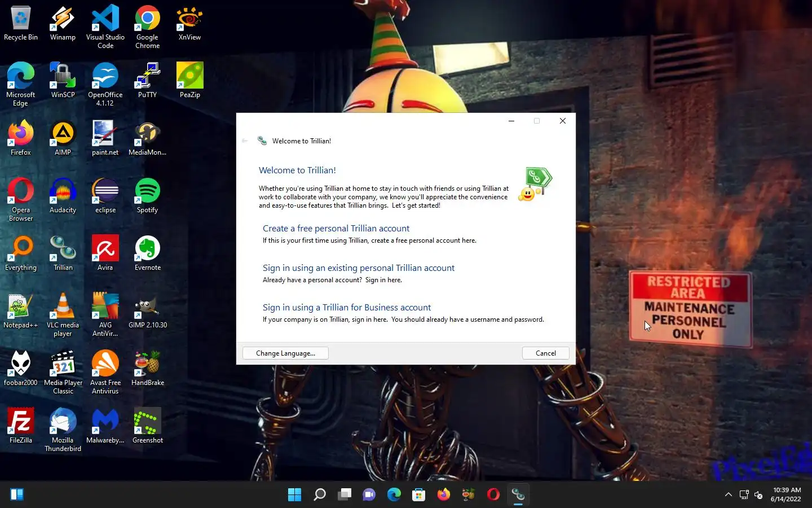Screen dimensions: 812x508
Task: Select the Media Player Classic shortcut
Action: [x=63, y=372]
